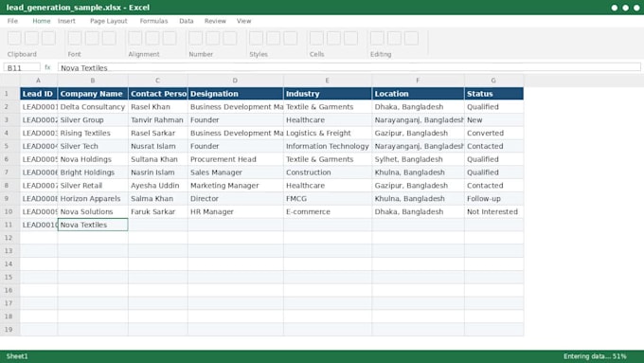Click the Company Name header cell
644x363 pixels.
tap(93, 94)
